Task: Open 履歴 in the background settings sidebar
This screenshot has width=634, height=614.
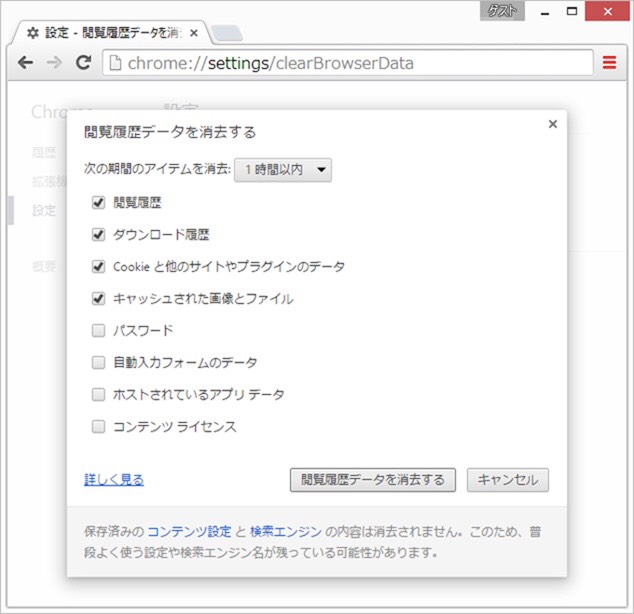Action: (44, 153)
